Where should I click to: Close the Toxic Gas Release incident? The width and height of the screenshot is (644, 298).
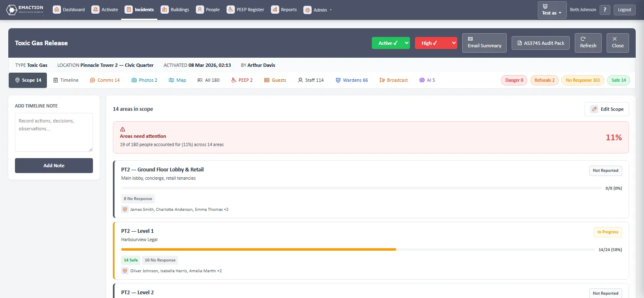[617, 43]
